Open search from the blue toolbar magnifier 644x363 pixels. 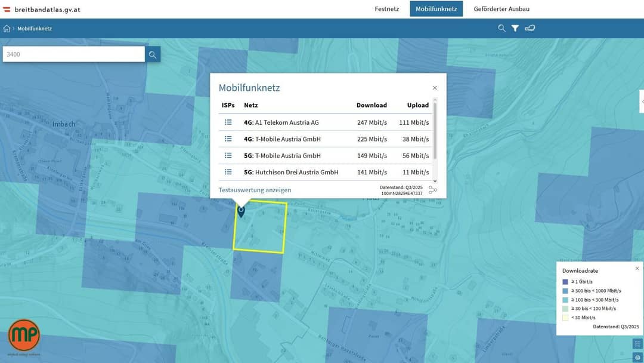[x=501, y=28]
